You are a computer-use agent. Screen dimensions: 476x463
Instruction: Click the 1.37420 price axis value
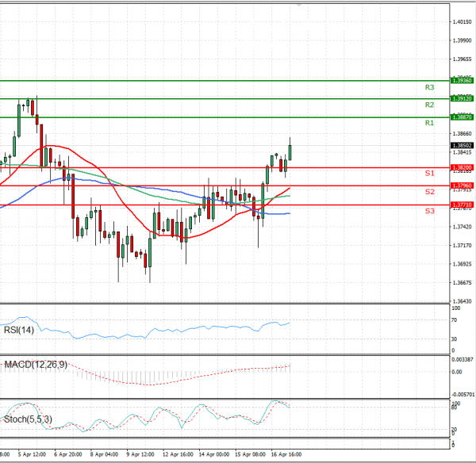point(462,227)
